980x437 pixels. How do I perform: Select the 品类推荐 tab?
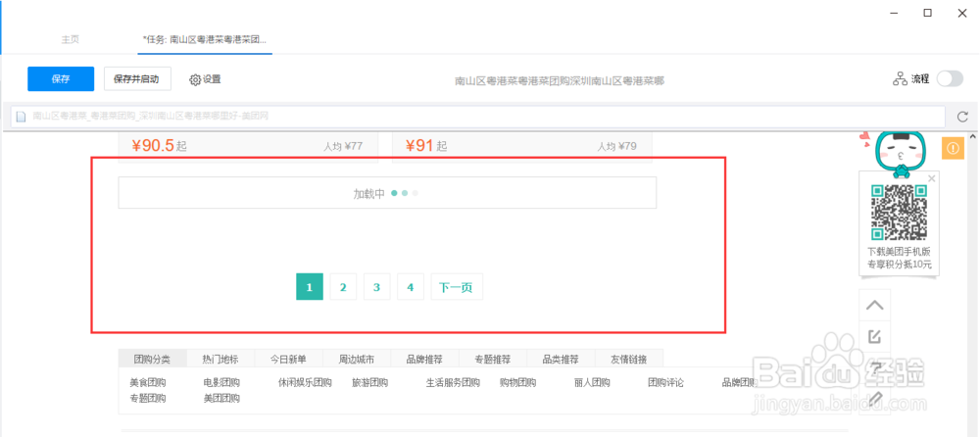tap(561, 360)
